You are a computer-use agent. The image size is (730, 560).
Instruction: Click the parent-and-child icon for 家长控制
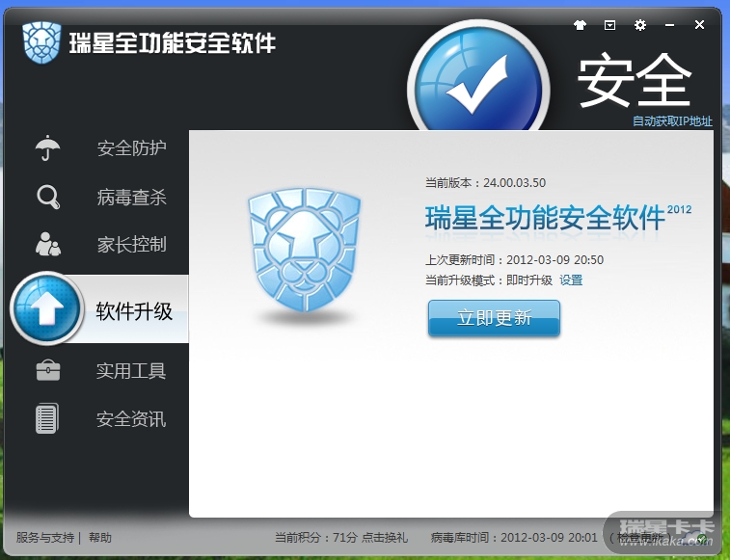click(x=48, y=244)
